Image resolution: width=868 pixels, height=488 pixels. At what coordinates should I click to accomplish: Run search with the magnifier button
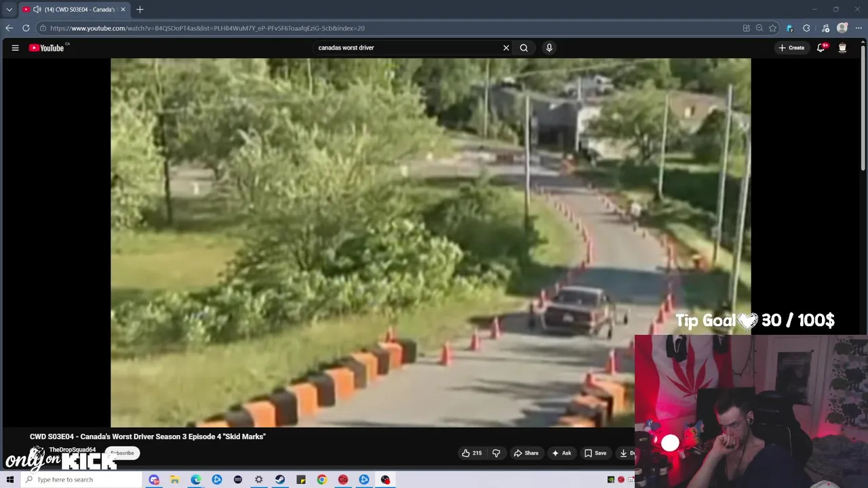(x=524, y=47)
